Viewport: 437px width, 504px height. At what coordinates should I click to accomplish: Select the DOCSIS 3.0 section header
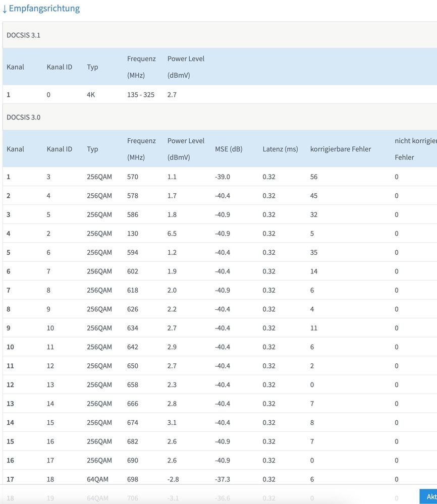[24, 118]
